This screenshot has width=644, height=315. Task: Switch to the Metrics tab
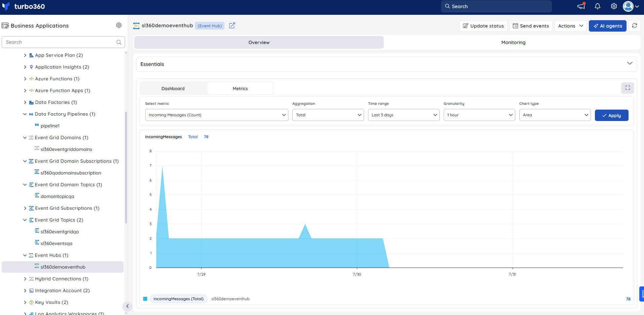coord(240,88)
